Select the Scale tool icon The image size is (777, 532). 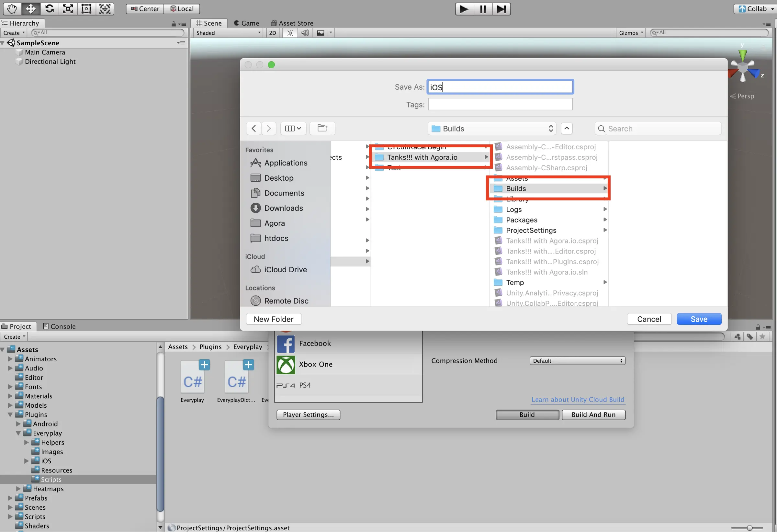point(68,9)
